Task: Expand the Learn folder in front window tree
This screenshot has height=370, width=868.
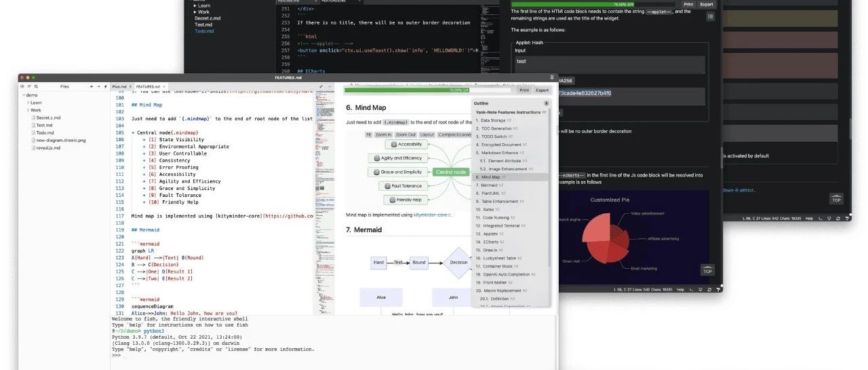Action: coord(28,103)
